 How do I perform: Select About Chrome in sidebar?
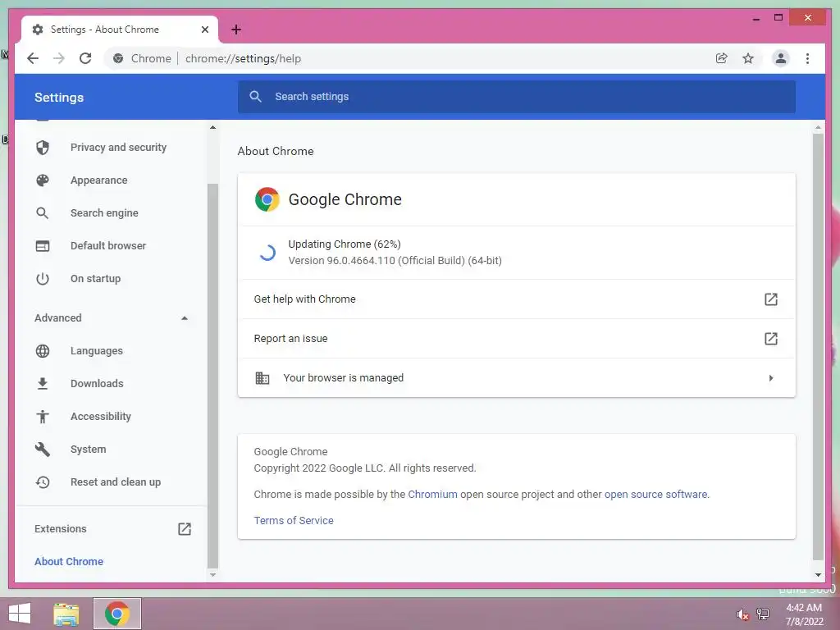pyautogui.click(x=69, y=561)
